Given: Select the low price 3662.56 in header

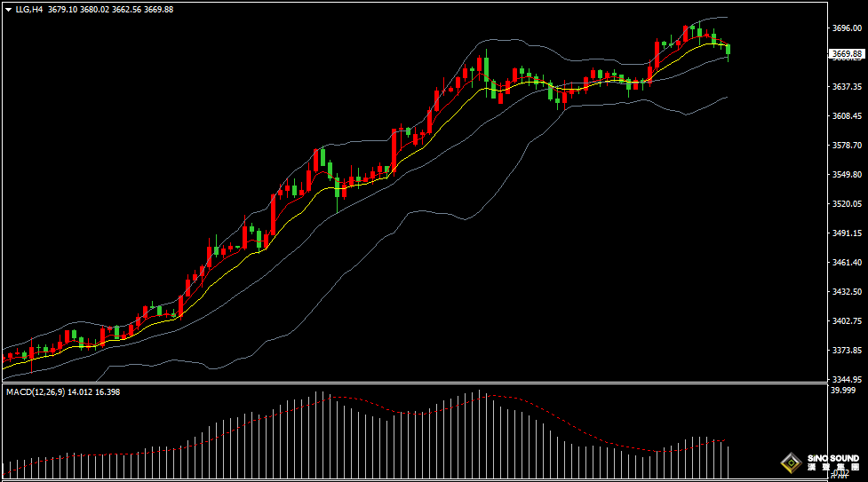Looking at the screenshot, I should click(127, 10).
